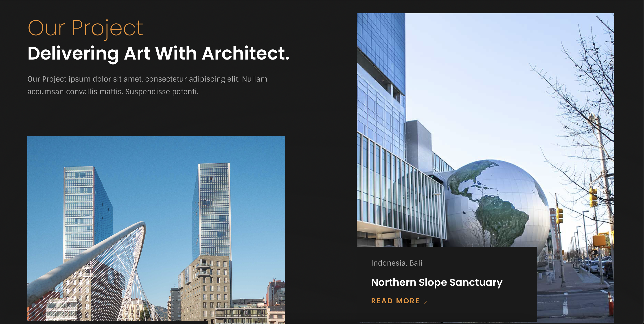Open the Northern Slope Sanctuary project title
This screenshot has height=324, width=644.
(x=436, y=282)
